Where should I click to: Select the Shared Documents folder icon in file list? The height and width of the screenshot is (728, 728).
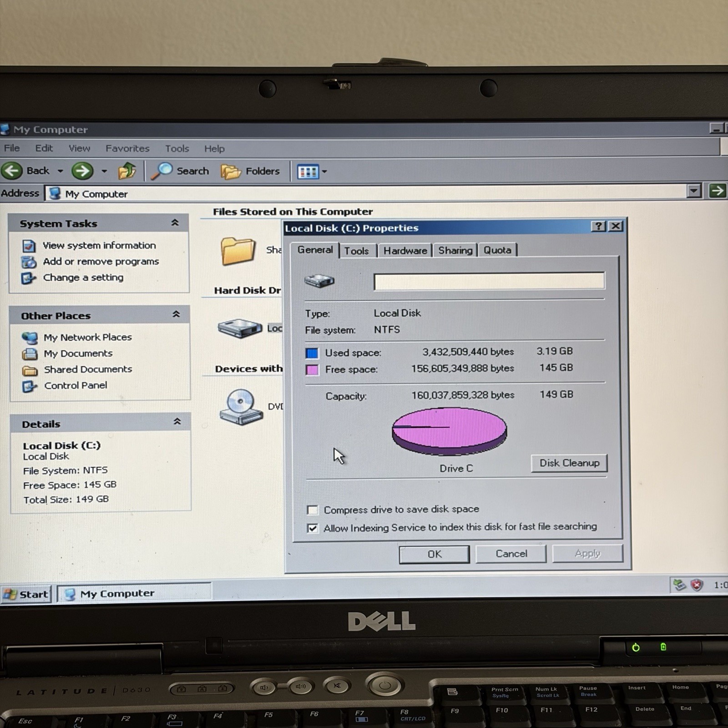[x=237, y=250]
